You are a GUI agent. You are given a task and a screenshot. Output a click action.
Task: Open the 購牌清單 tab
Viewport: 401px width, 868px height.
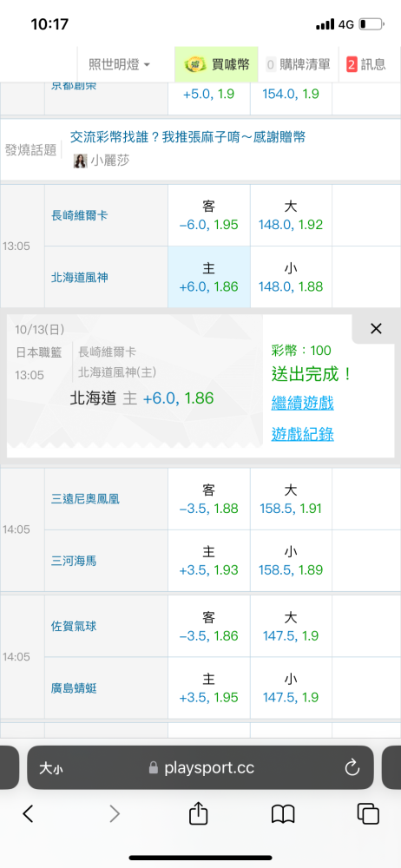pyautogui.click(x=298, y=65)
